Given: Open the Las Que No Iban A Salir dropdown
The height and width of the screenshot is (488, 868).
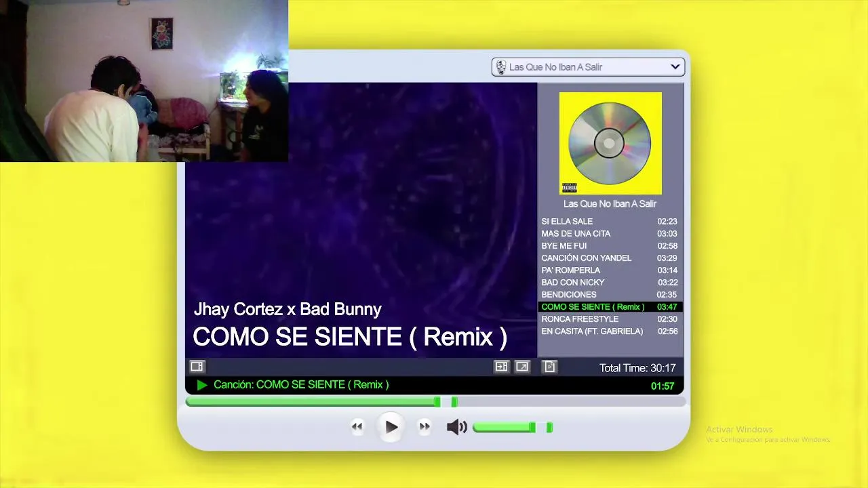Looking at the screenshot, I should click(588, 67).
